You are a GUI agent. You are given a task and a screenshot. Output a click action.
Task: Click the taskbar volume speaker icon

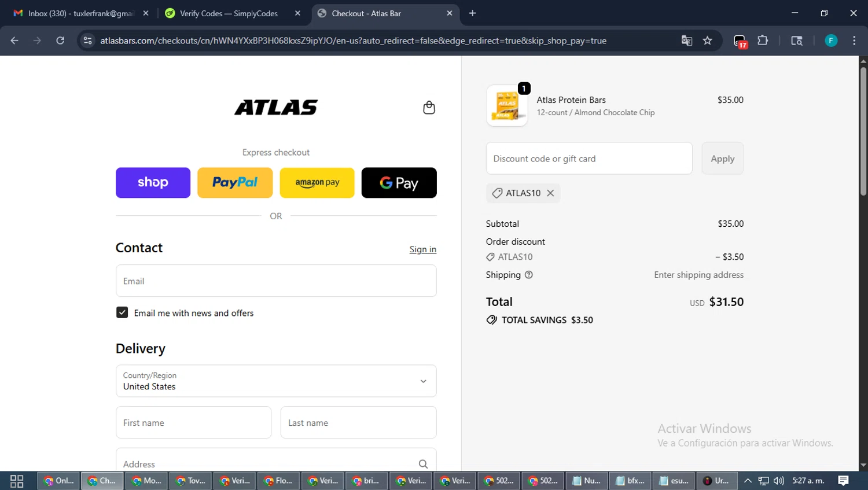(779, 481)
